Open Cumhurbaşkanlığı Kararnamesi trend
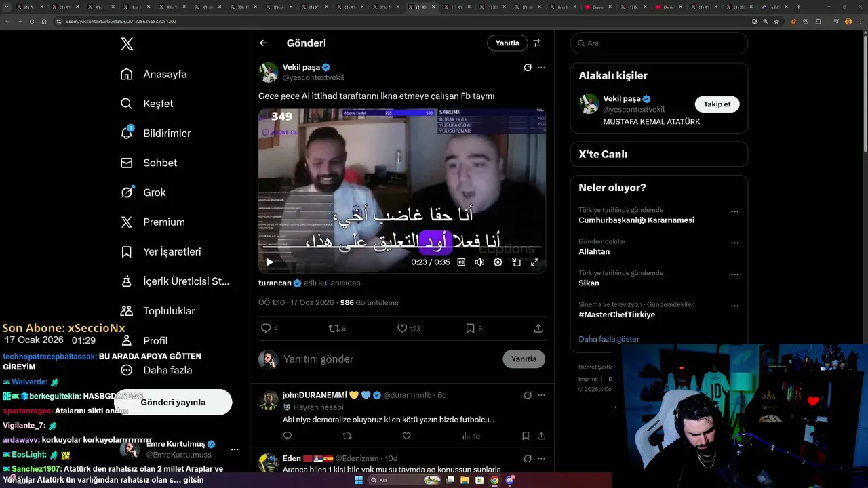This screenshot has width=868, height=488. pyautogui.click(x=636, y=220)
